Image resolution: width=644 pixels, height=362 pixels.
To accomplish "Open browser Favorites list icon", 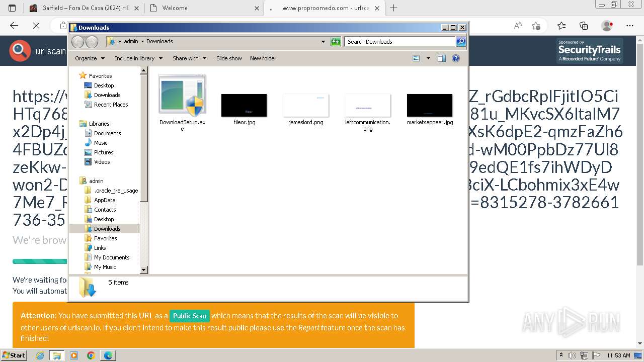I will pos(561,26).
